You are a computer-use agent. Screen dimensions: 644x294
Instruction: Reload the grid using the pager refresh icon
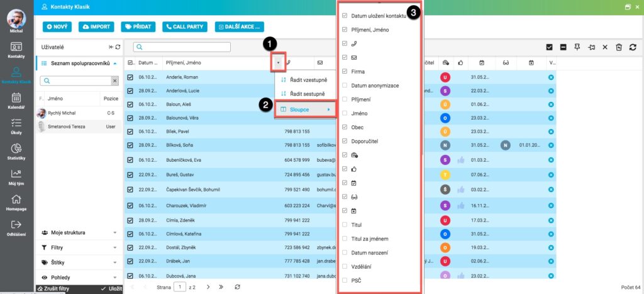click(x=237, y=286)
